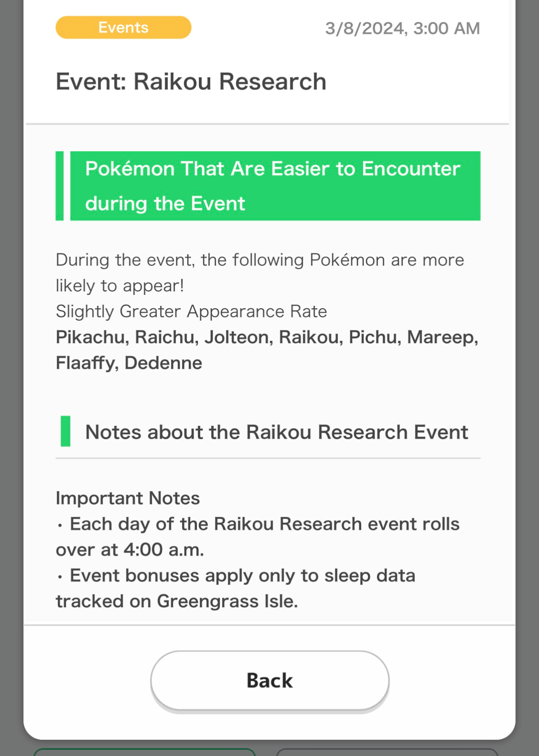Click the Flaaffy, Dedenne text line
The image size is (539, 756).
(129, 363)
